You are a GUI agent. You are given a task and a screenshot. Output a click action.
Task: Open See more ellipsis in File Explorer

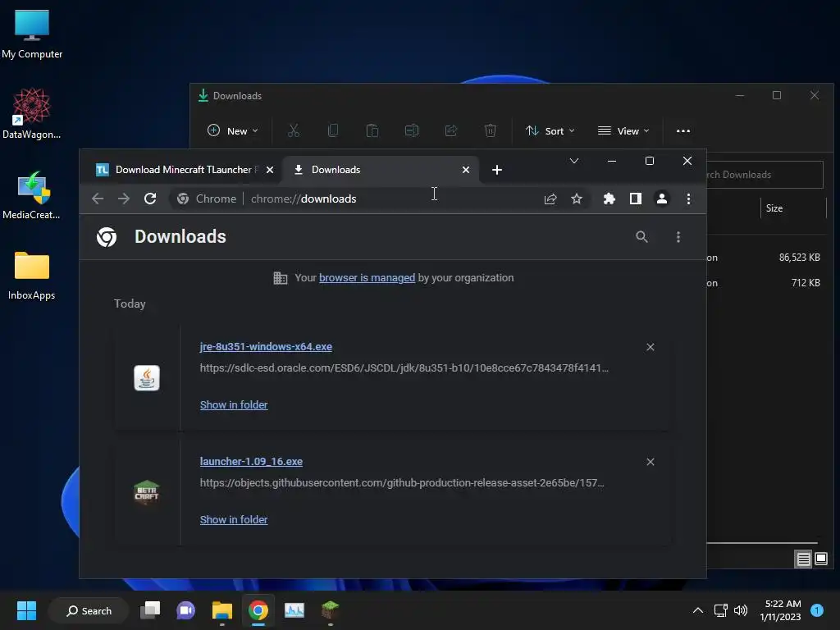683,130
